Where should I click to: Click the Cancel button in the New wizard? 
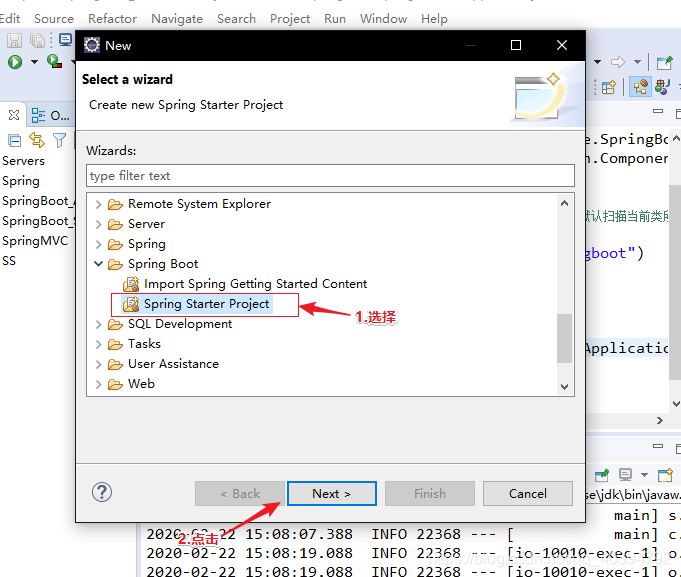[x=528, y=494]
